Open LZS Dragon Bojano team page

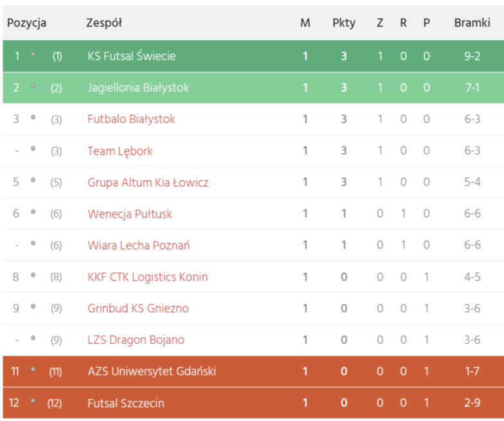135,339
